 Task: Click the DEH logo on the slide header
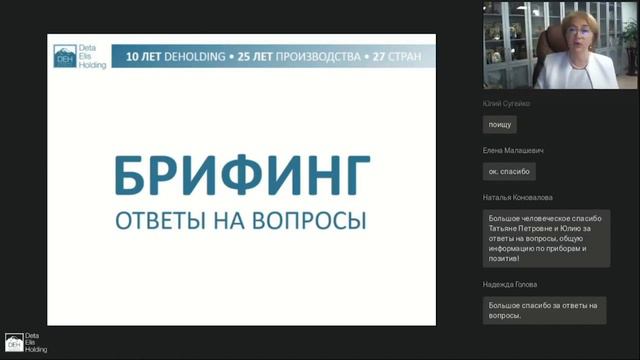(80, 56)
